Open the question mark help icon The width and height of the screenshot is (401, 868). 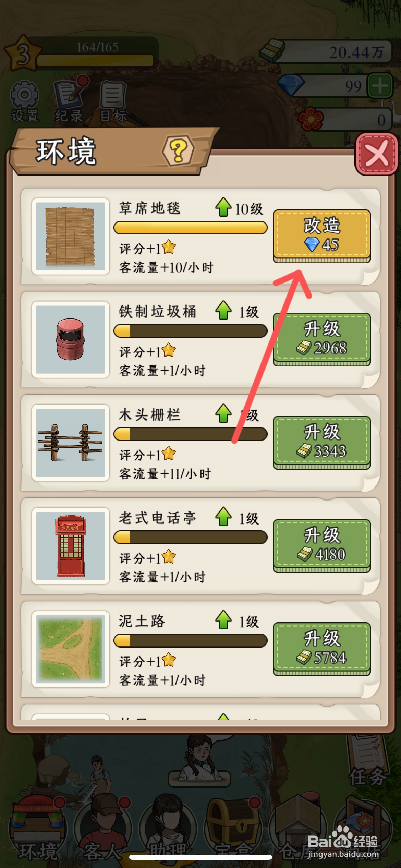[178, 151]
